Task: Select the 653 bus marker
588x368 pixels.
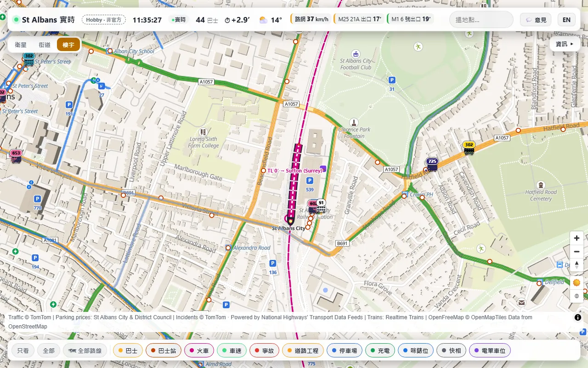Action: [16, 156]
